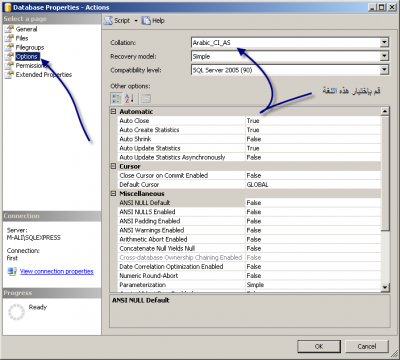
Task: Click the Help toolbar button
Action: [x=153, y=21]
